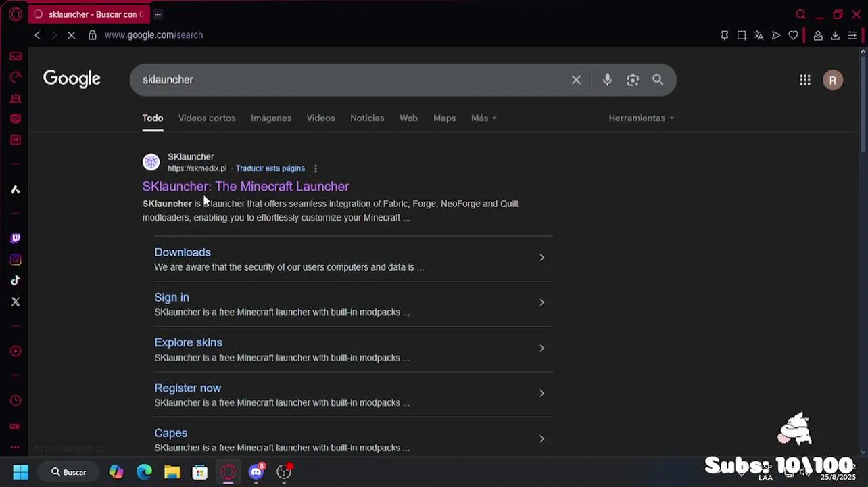Switch to Imágenes tab
This screenshot has width=868, height=487.
tap(271, 118)
